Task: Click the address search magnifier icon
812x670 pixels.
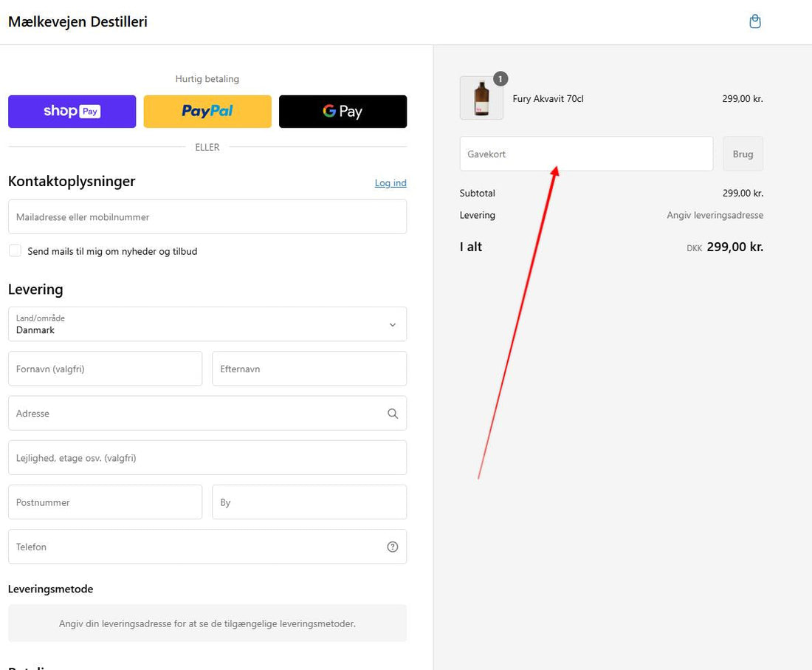Action: tap(393, 414)
